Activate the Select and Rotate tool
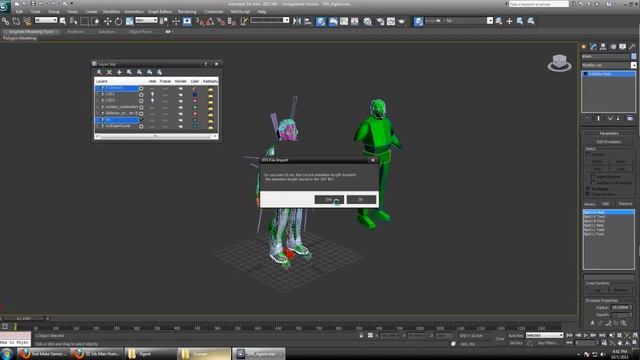The height and width of the screenshot is (360, 640). point(118,21)
